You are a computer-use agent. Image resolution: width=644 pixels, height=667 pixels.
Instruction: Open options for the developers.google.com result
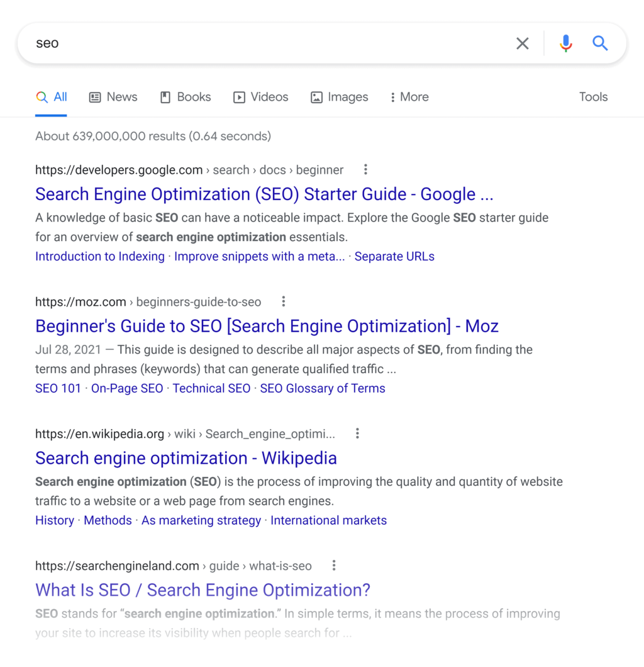click(x=365, y=169)
